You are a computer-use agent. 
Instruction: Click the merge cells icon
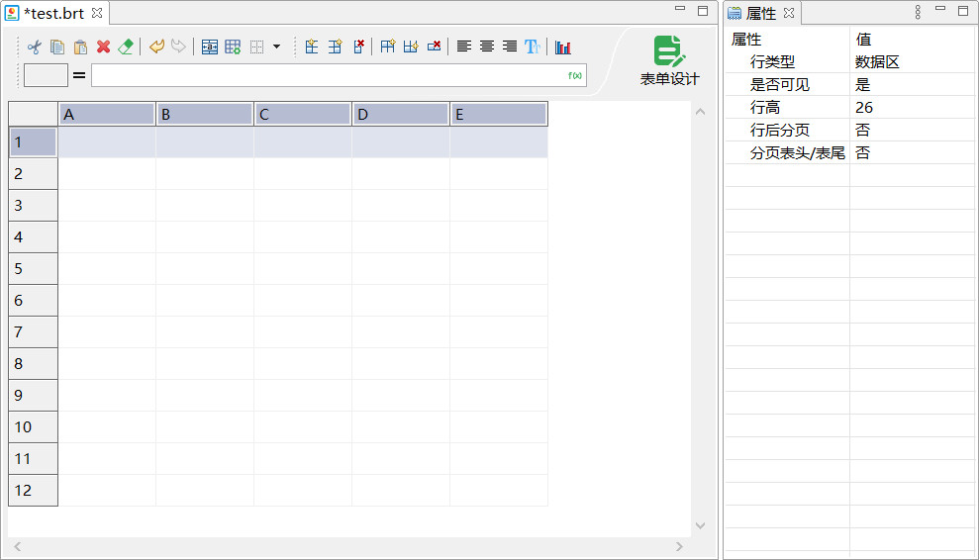point(210,47)
